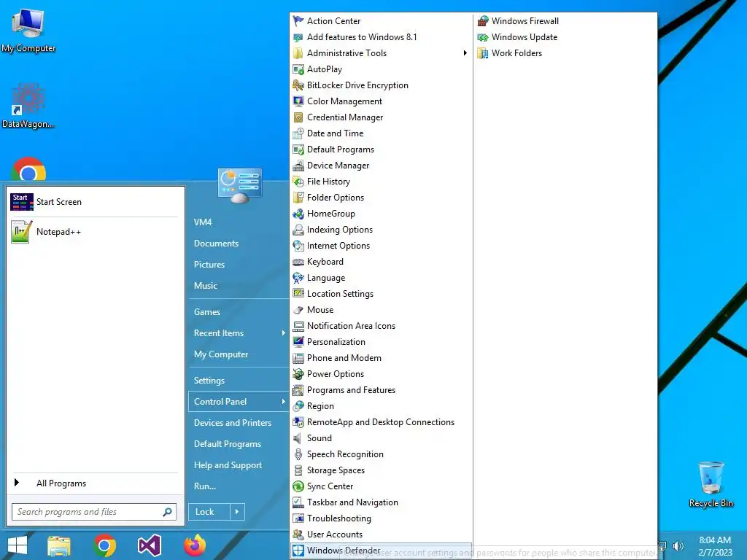
Task: Expand the Control Panel submenu arrow
Action: pos(284,402)
